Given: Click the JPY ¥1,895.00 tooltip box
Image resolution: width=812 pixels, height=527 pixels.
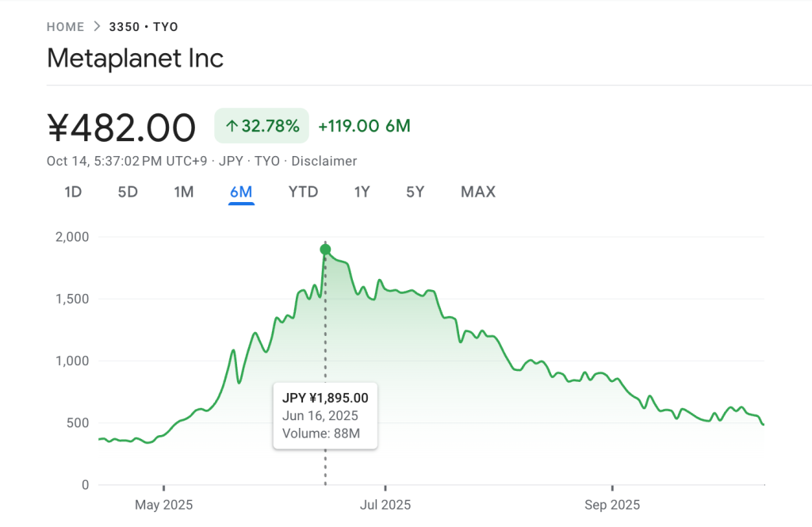Looking at the screenshot, I should point(325,416).
